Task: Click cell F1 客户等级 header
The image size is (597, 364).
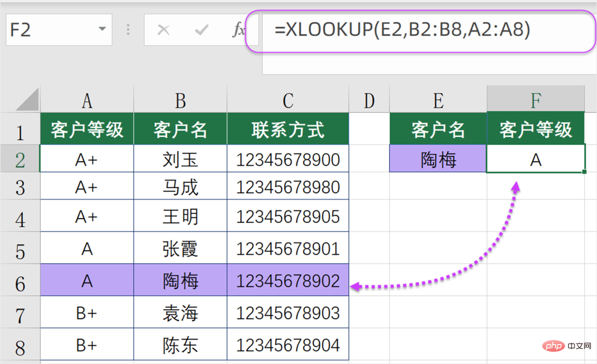Action: pyautogui.click(x=536, y=129)
